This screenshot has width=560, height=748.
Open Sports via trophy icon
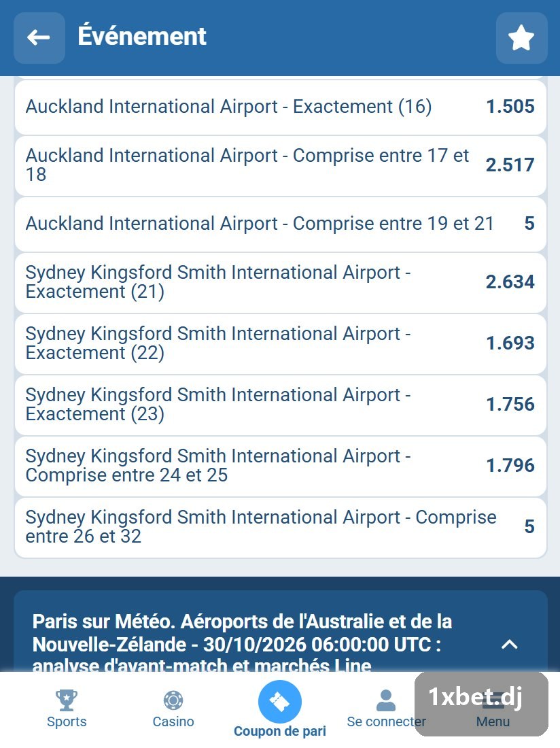tap(67, 700)
